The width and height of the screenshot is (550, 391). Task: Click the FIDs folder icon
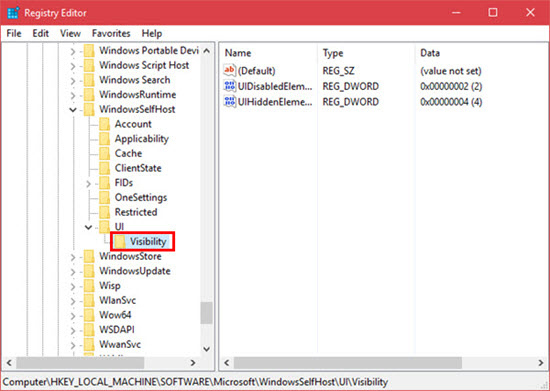point(105,183)
